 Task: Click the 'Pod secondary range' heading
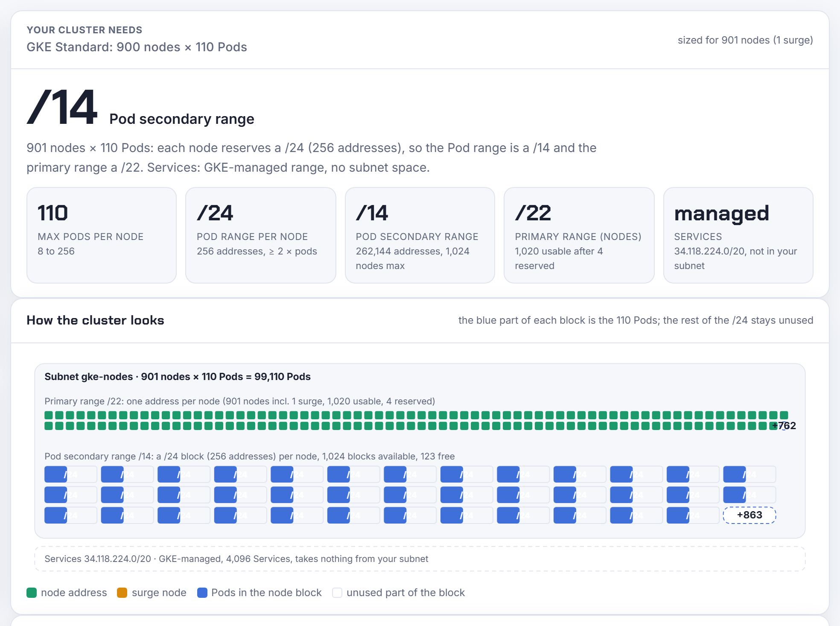click(x=182, y=119)
